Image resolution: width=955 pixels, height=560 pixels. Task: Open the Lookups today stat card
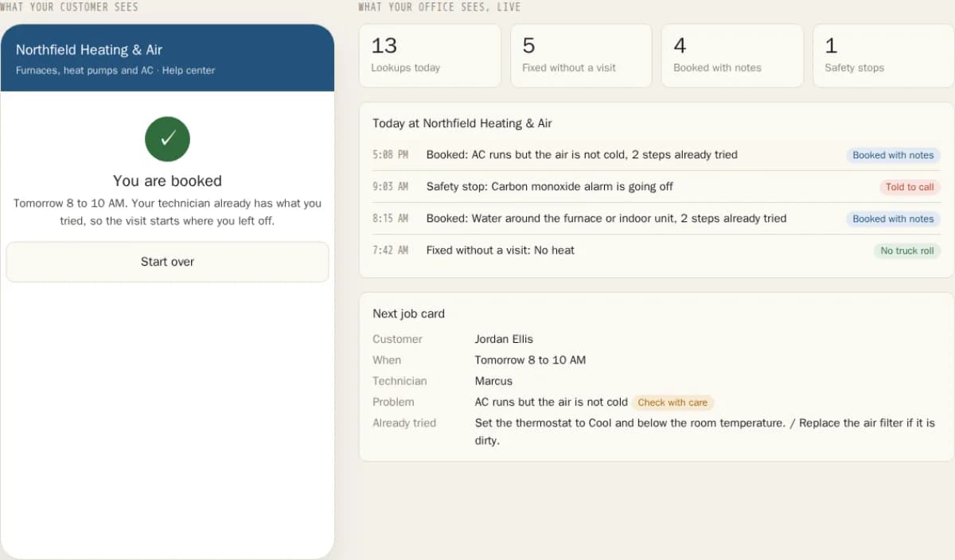point(430,56)
